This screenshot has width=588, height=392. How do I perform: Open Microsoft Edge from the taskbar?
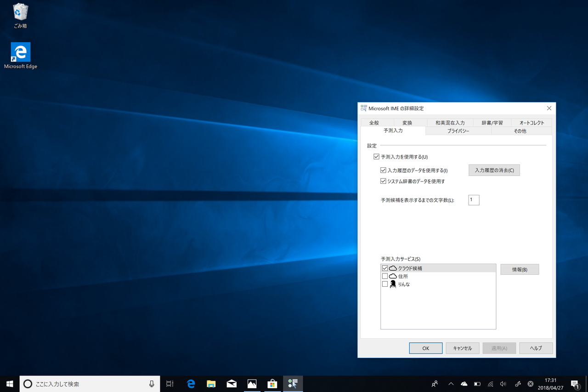click(x=191, y=384)
